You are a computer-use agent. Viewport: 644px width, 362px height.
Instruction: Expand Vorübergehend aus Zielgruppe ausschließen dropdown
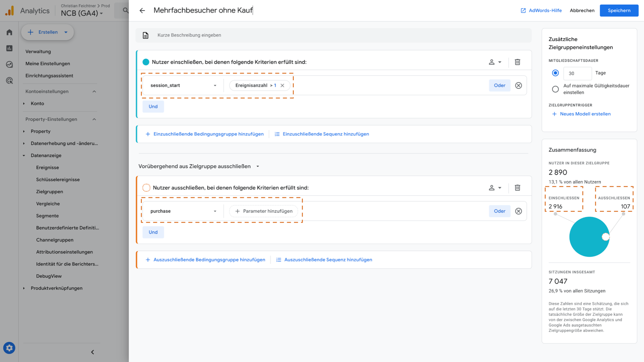click(x=258, y=166)
